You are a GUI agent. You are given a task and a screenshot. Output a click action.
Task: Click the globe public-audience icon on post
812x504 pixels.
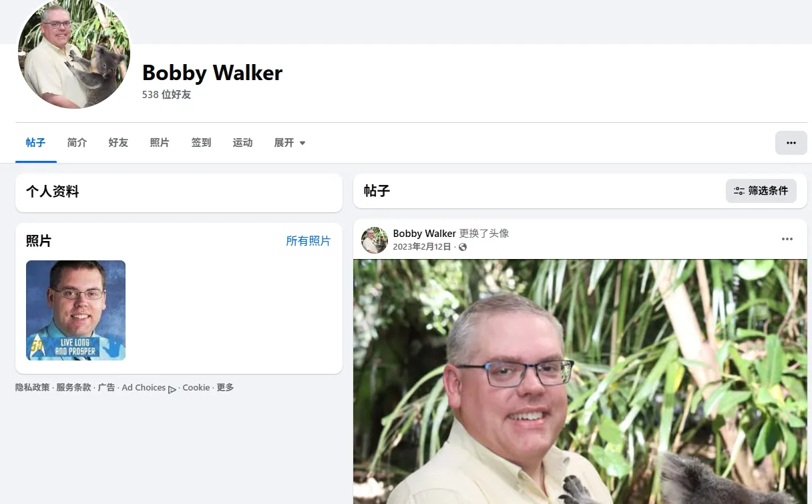[x=463, y=247]
